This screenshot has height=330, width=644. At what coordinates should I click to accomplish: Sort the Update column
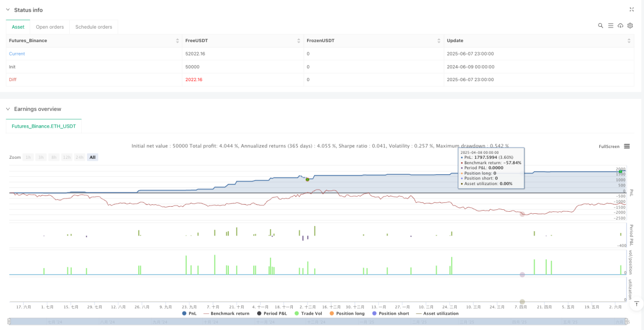[630, 41]
